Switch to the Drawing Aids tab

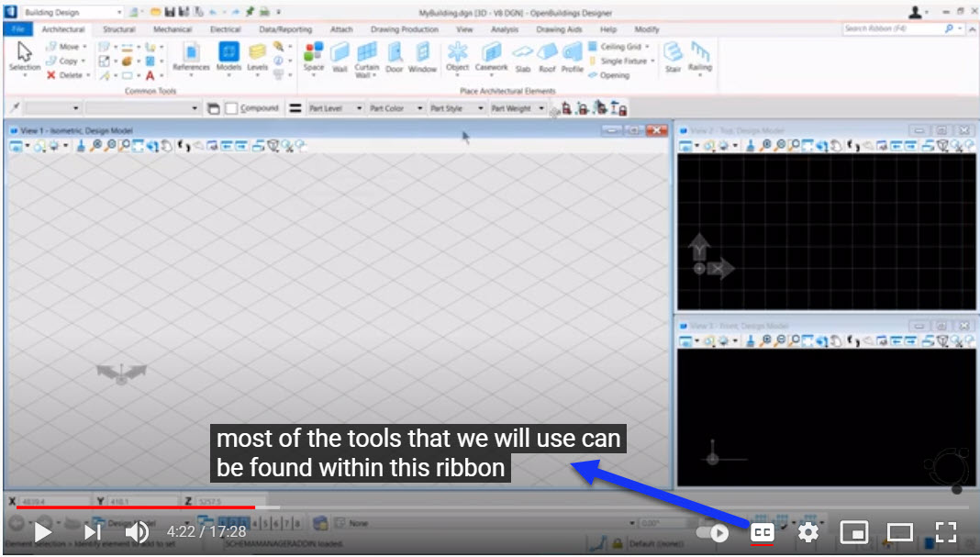click(559, 28)
